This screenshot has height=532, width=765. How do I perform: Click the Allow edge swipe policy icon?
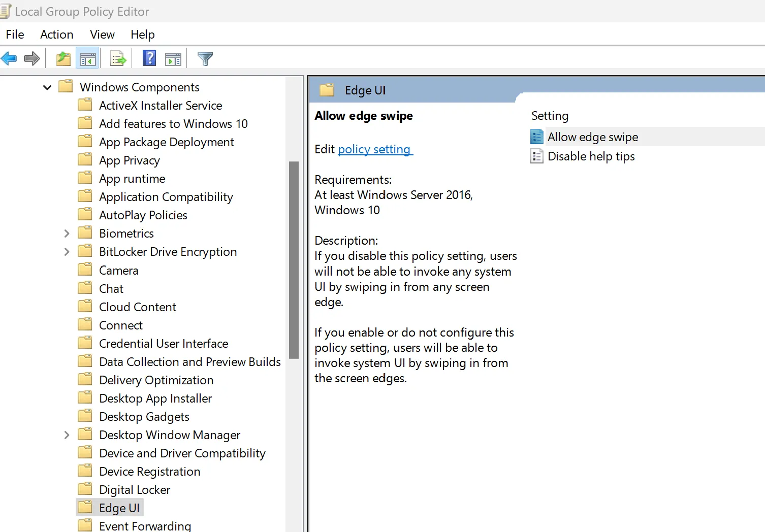click(537, 137)
